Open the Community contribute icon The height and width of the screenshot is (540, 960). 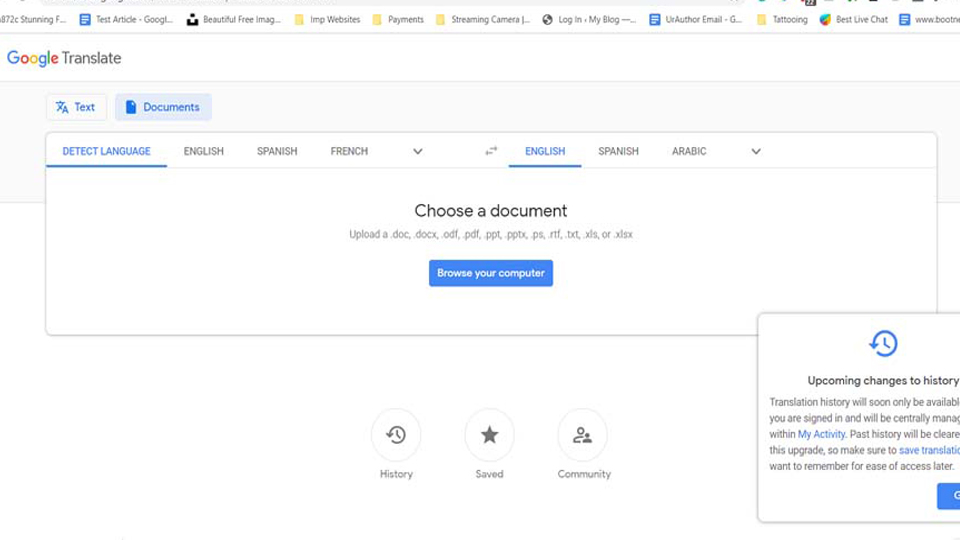click(x=582, y=435)
